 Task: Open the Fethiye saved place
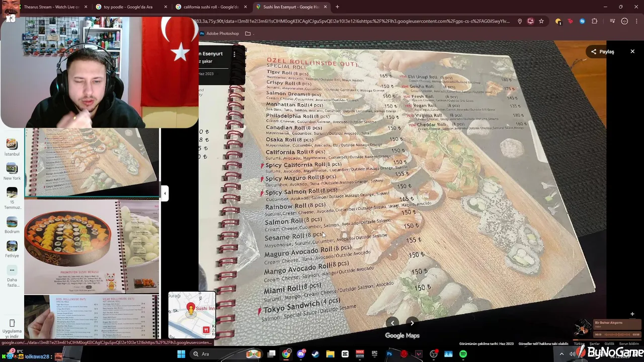(12, 249)
